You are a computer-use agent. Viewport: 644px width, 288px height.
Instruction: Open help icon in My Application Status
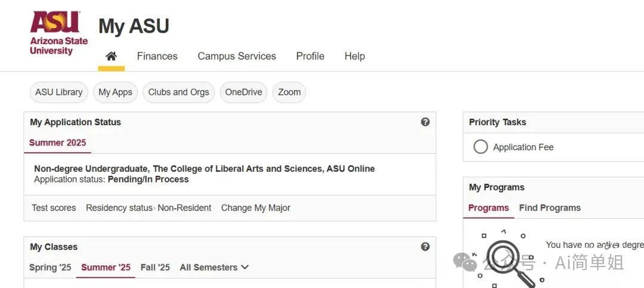click(425, 122)
